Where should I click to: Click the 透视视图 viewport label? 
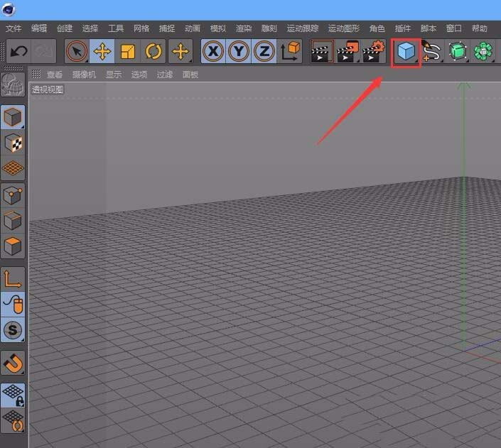click(48, 89)
